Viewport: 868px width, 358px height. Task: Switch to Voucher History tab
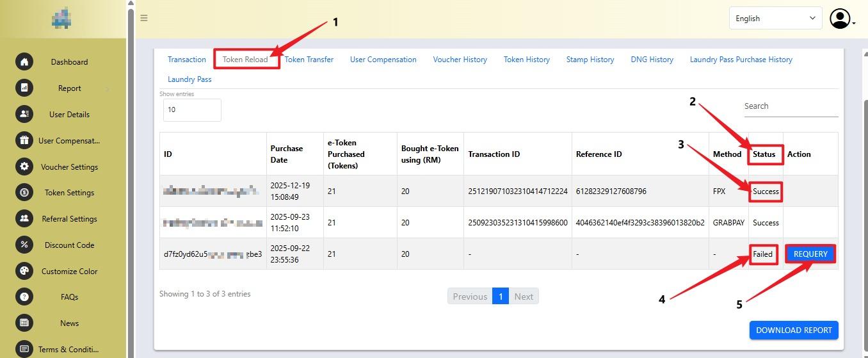coord(460,60)
